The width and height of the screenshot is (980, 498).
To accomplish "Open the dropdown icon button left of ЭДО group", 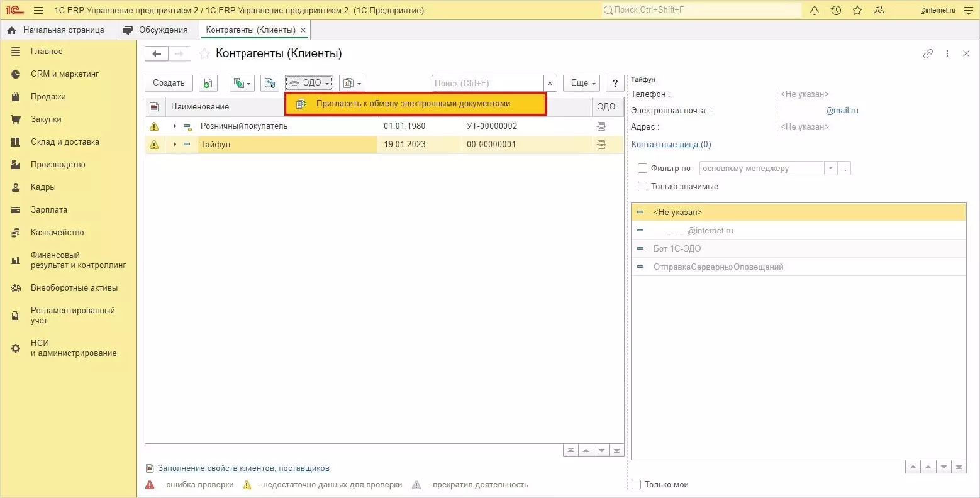I will 242,83.
